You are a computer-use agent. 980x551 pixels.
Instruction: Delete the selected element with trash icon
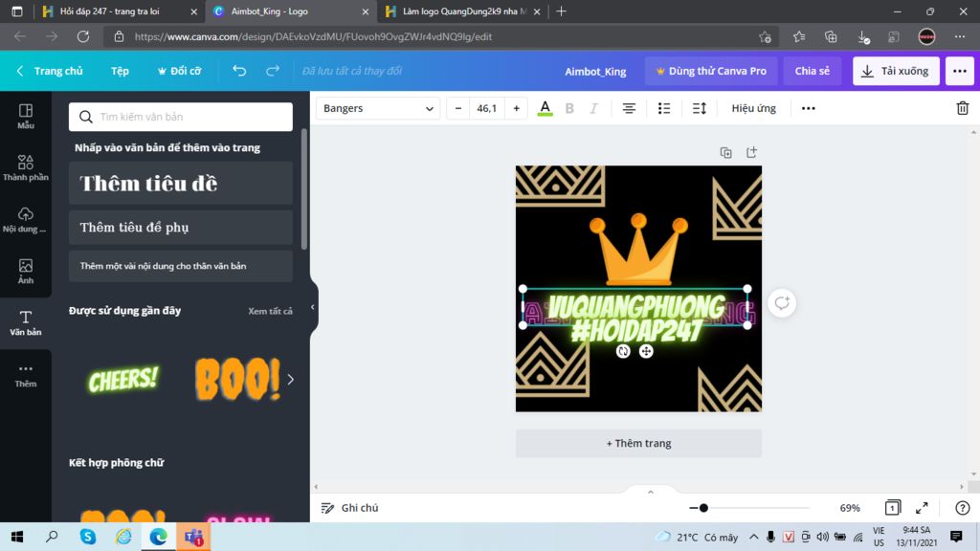[963, 108]
